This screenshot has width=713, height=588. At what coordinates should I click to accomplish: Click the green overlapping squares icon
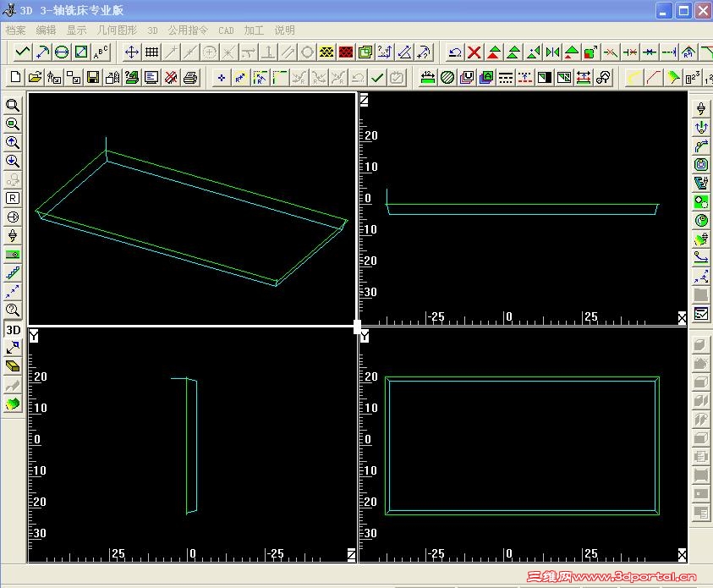(x=365, y=52)
